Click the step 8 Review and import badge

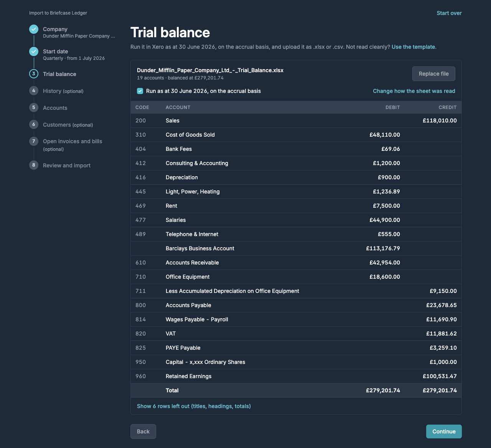pyautogui.click(x=34, y=165)
